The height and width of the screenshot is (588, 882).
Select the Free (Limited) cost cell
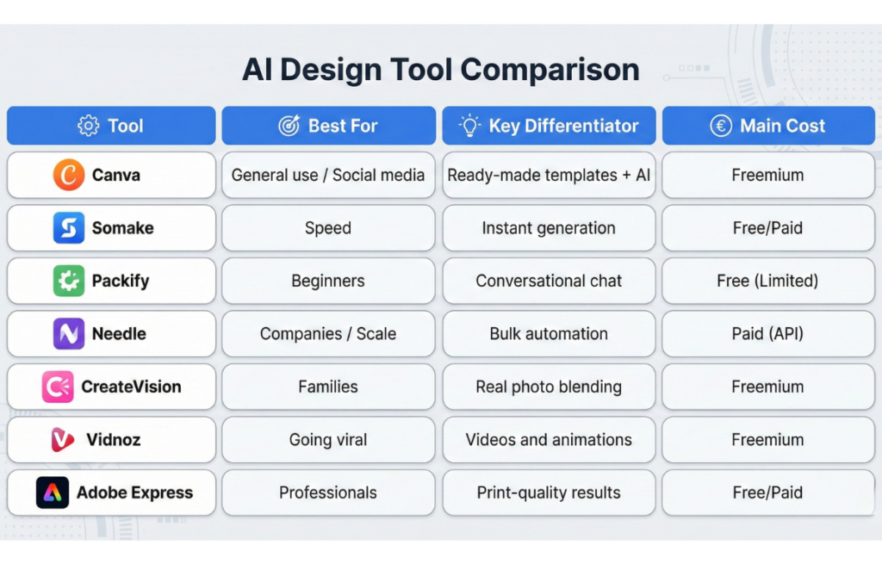coord(767,281)
